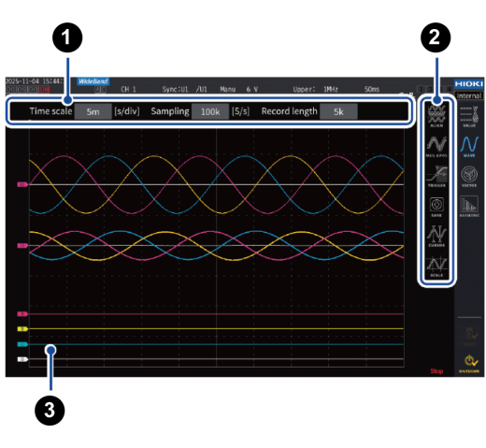Screen dimensions: 486x448
Task: Click the red CH4 channel indicator
Action: point(45,90)
